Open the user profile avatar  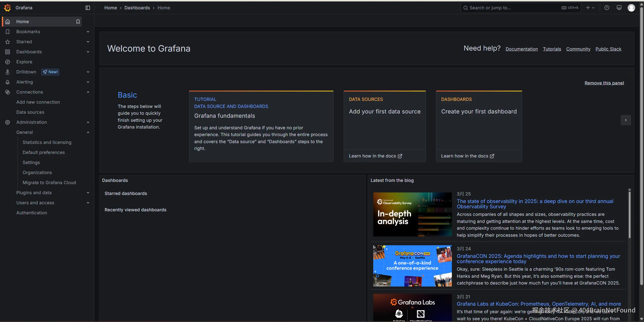[631, 8]
